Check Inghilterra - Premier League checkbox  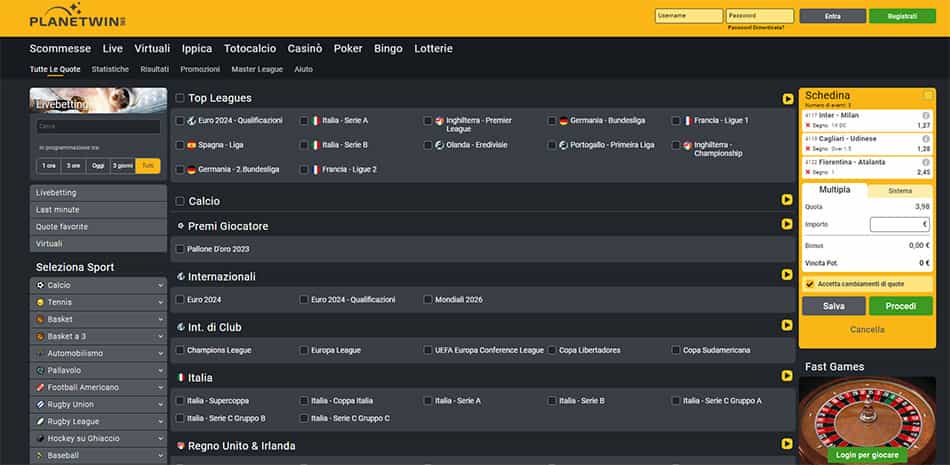tap(428, 121)
